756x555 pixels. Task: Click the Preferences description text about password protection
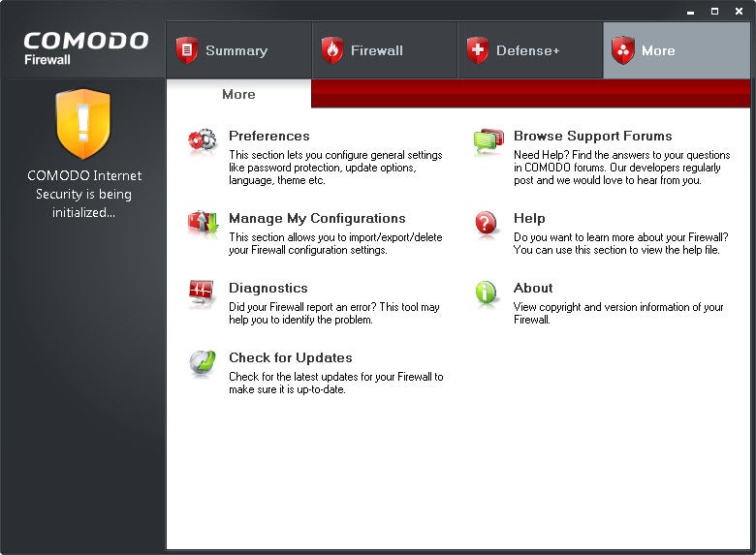pyautogui.click(x=335, y=168)
